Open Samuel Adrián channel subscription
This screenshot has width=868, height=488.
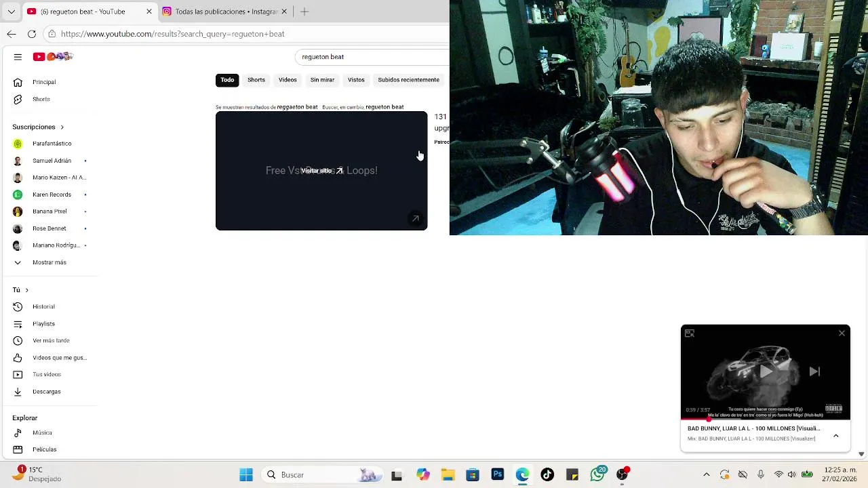coord(49,161)
